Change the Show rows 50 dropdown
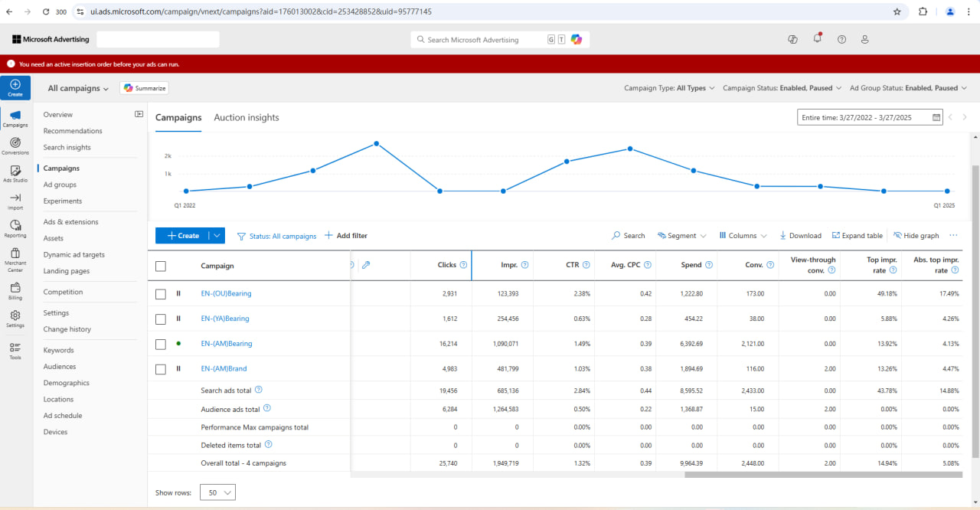This screenshot has width=980, height=510. (217, 492)
